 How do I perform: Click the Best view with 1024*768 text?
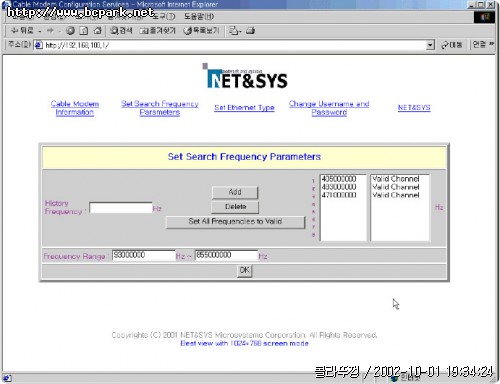tap(244, 343)
